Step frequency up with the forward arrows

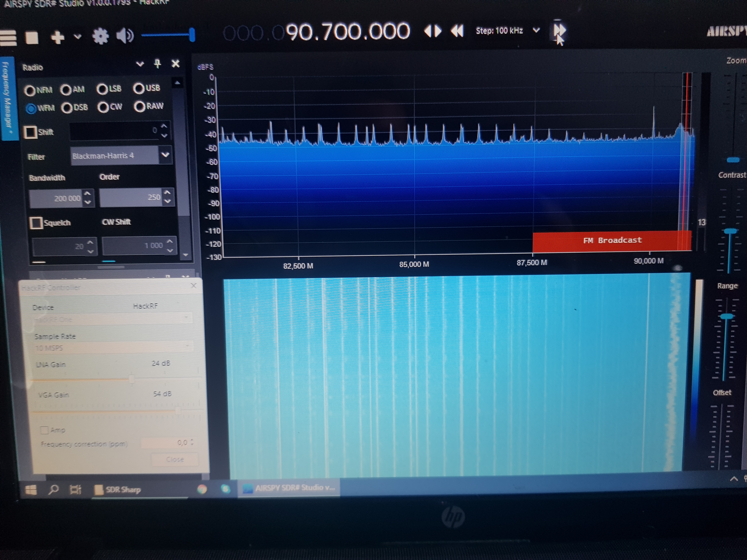point(559,30)
